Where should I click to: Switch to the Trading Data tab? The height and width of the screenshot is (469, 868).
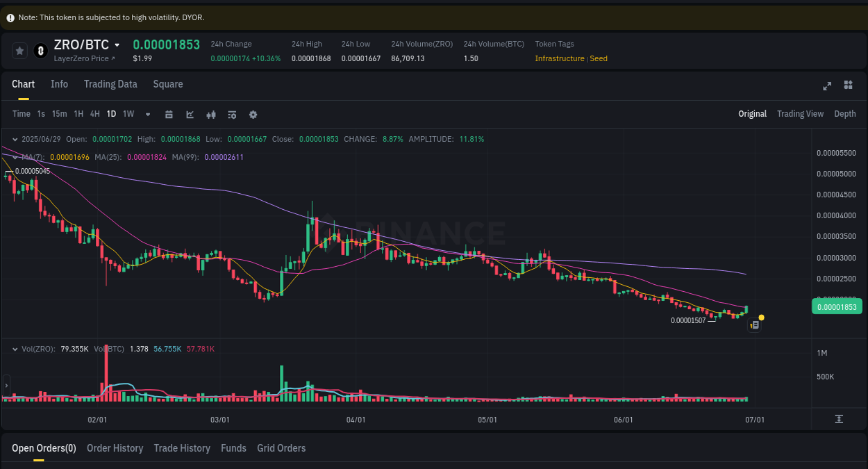click(x=110, y=84)
